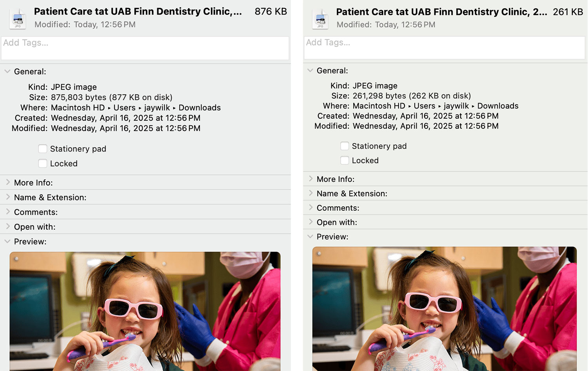This screenshot has height=371, width=588.
Task: Click the preview image in the right panel
Action: (444, 309)
